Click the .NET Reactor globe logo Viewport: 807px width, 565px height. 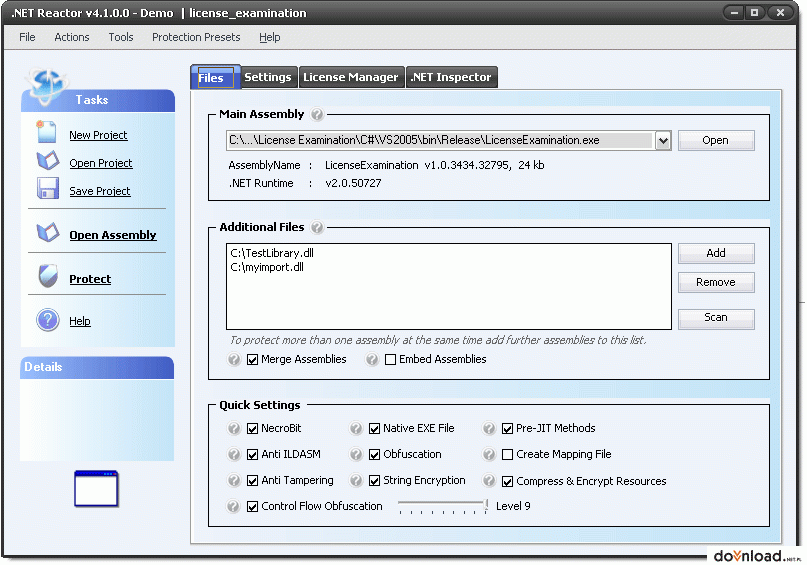click(46, 85)
